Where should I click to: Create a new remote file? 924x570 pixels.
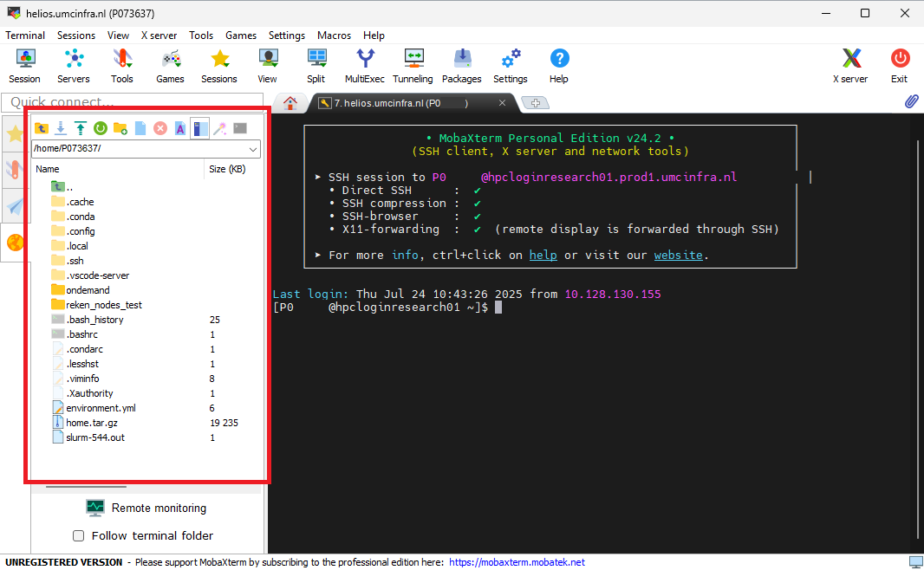coord(140,128)
